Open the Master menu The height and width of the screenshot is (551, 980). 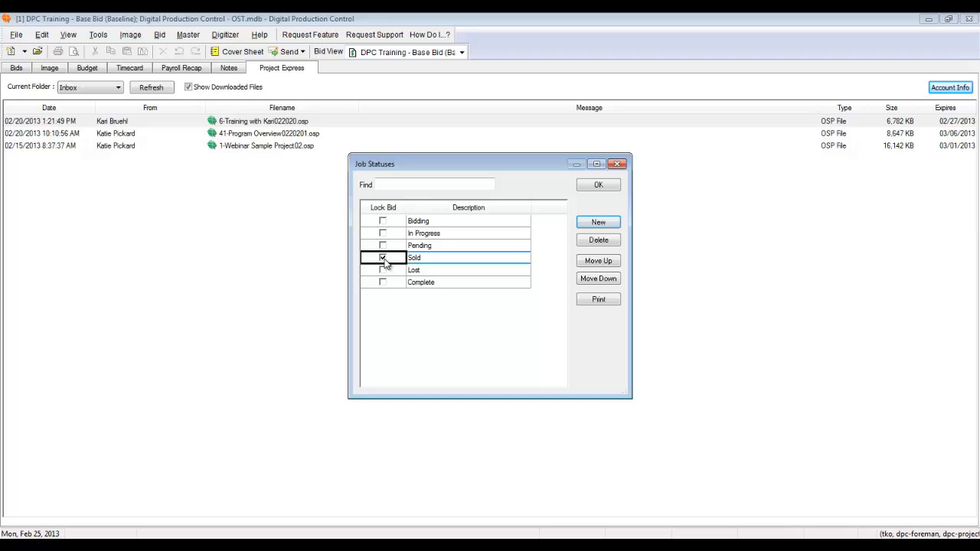point(188,34)
